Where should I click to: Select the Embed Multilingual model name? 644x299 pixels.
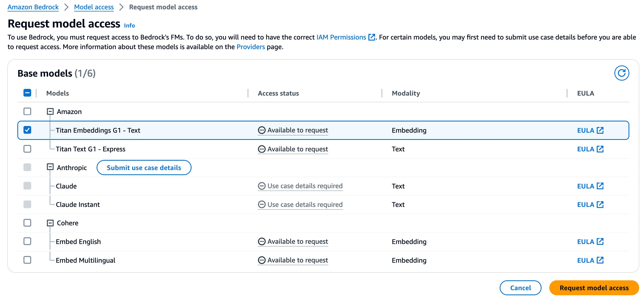85,260
